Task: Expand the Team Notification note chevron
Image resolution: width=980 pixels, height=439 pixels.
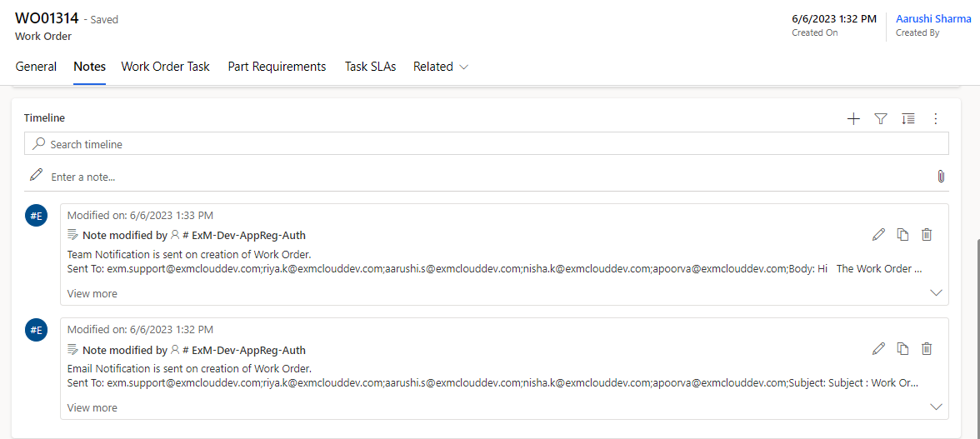Action: (936, 293)
